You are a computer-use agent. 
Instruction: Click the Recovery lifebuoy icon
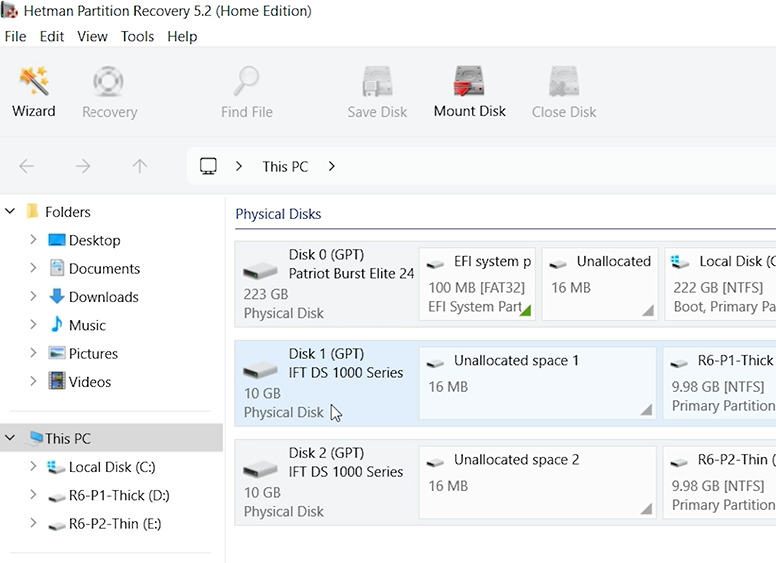click(108, 81)
